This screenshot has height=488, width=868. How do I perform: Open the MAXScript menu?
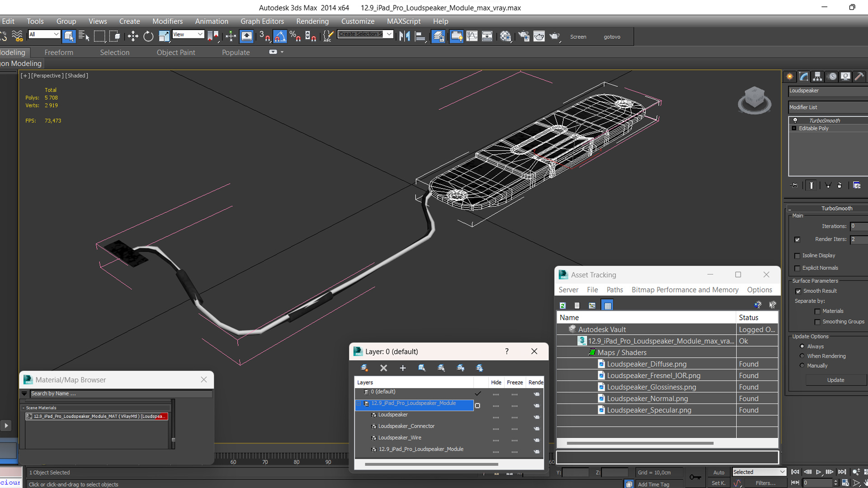pos(404,21)
